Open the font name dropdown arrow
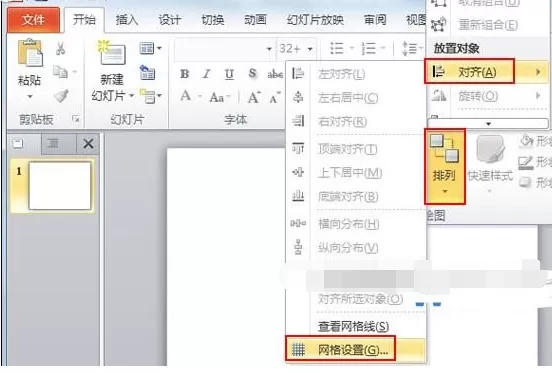This screenshot has height=373, width=552. (269, 49)
